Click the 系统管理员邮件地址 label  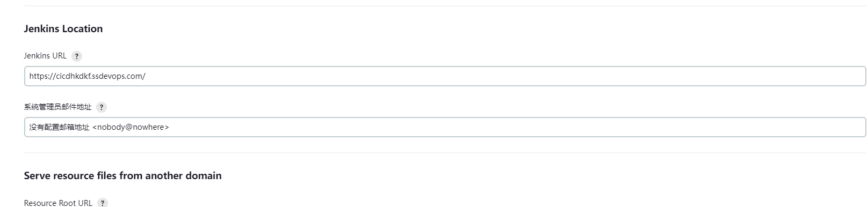57,107
